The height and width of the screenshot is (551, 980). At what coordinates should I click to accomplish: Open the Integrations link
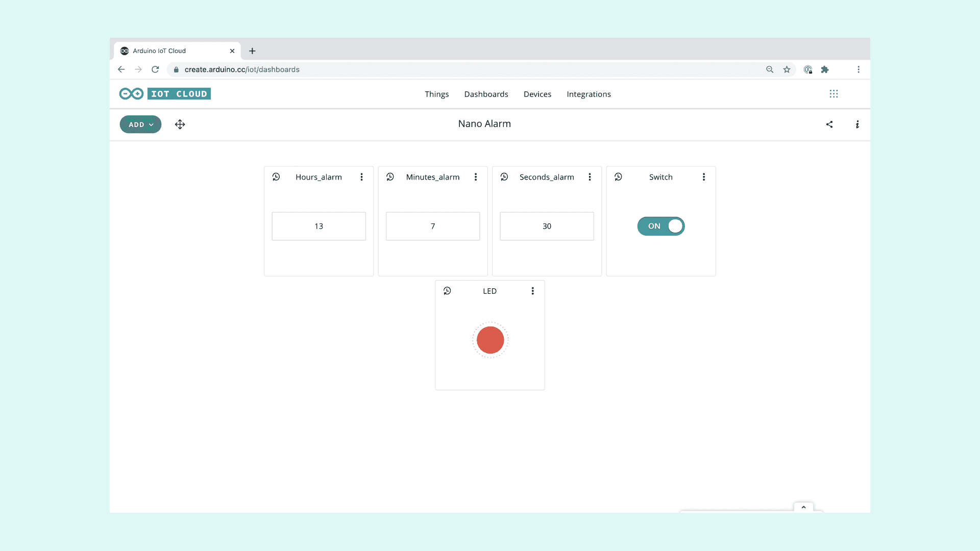pos(589,94)
